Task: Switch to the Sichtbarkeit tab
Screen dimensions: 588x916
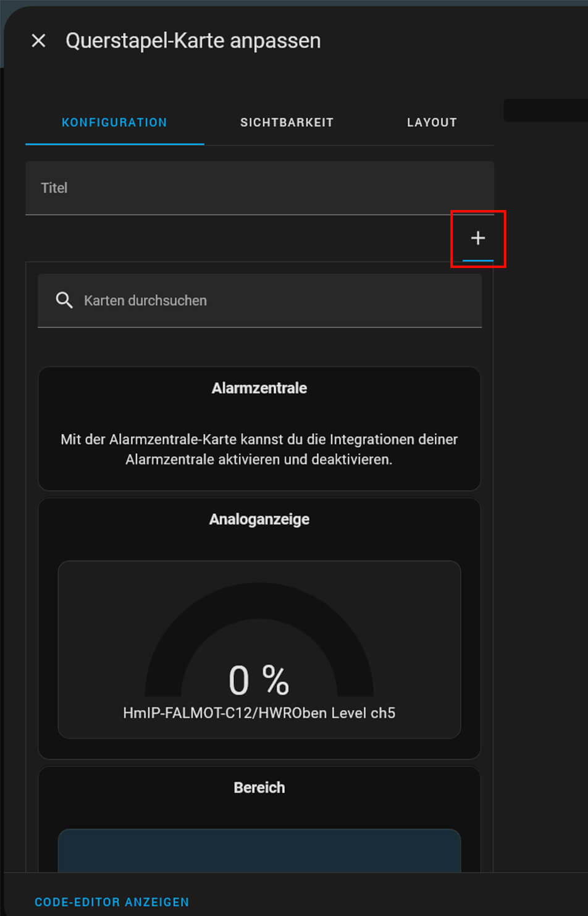Action: [x=287, y=122]
